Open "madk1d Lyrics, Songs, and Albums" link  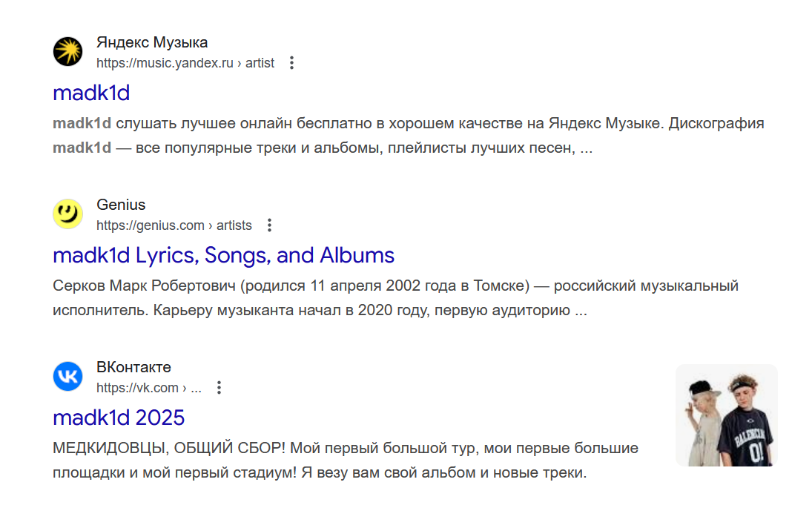click(223, 255)
